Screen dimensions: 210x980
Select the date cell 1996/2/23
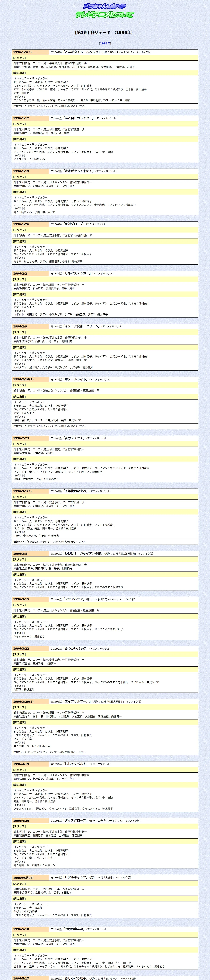pos(30,438)
